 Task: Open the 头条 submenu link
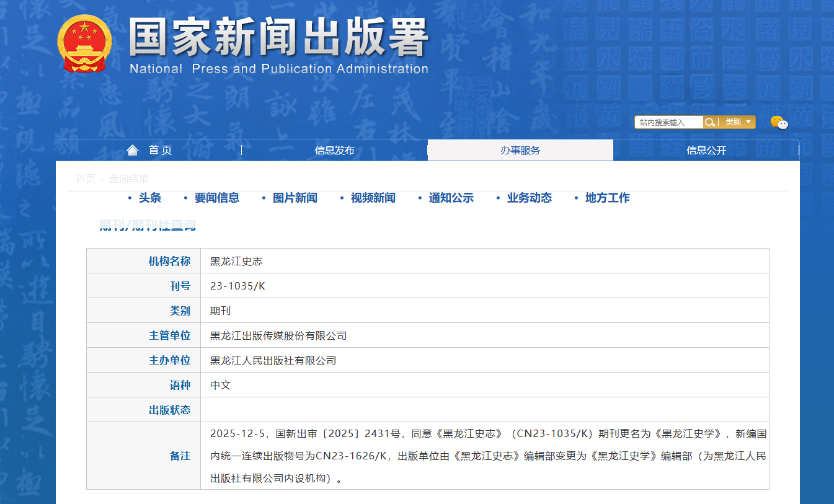(x=150, y=198)
